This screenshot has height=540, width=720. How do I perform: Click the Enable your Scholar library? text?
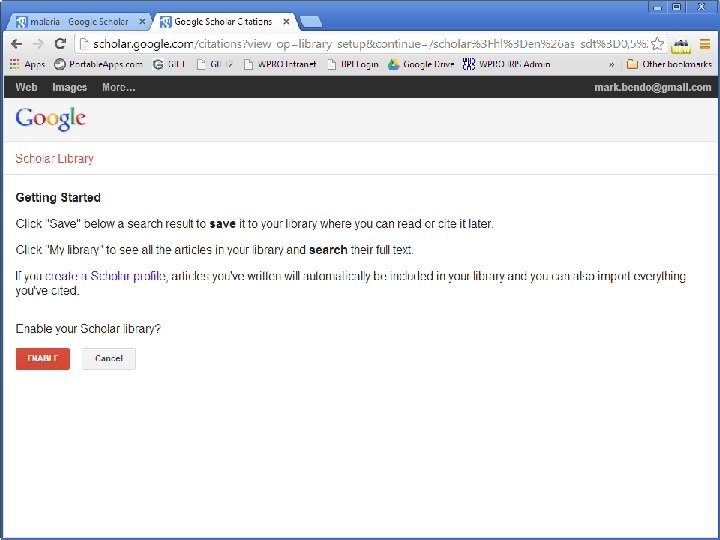[88, 329]
